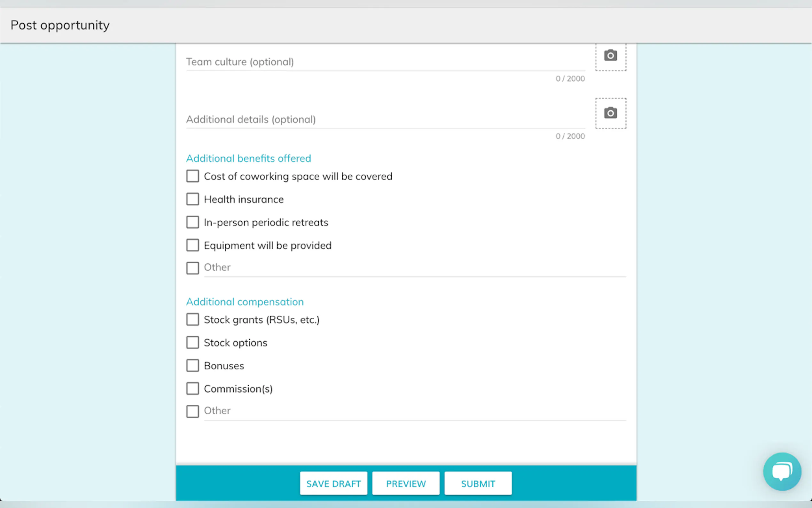Image resolution: width=812 pixels, height=508 pixels.
Task: Check the Other benefits checkbox
Action: [193, 268]
